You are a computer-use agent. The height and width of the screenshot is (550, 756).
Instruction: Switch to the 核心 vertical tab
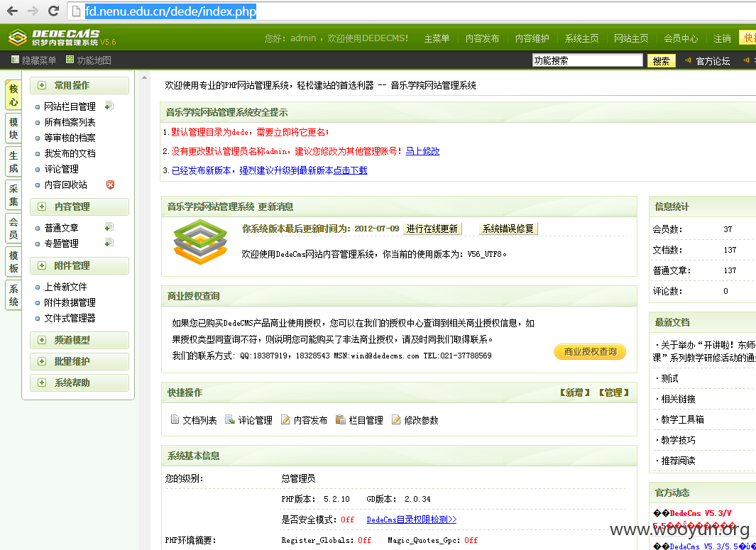(x=13, y=95)
